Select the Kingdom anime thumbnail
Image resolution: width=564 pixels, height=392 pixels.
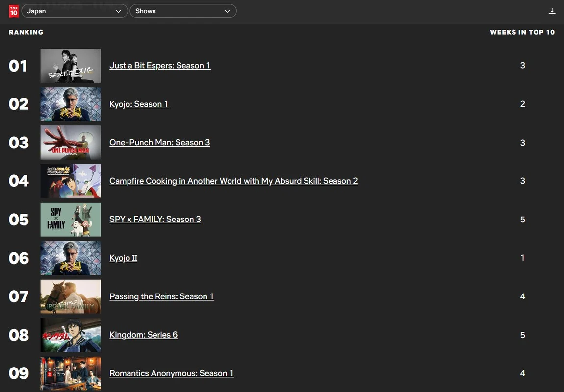tap(71, 335)
